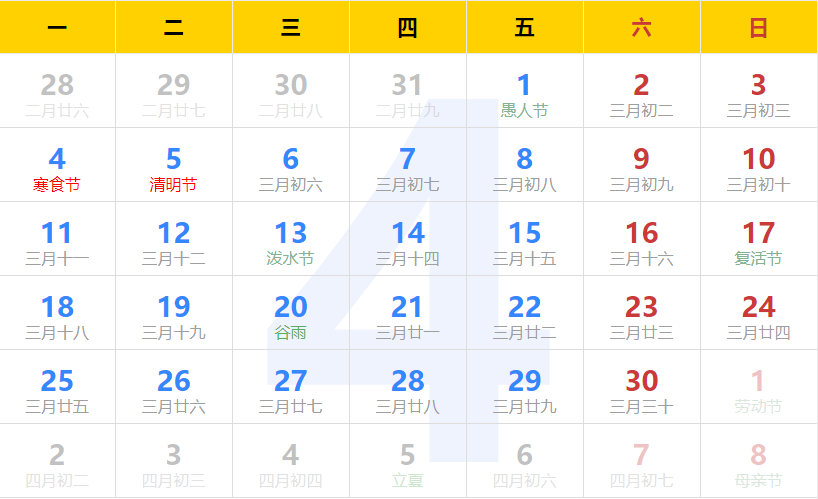Select the 13th marked 泼水节

pyautogui.click(x=291, y=240)
